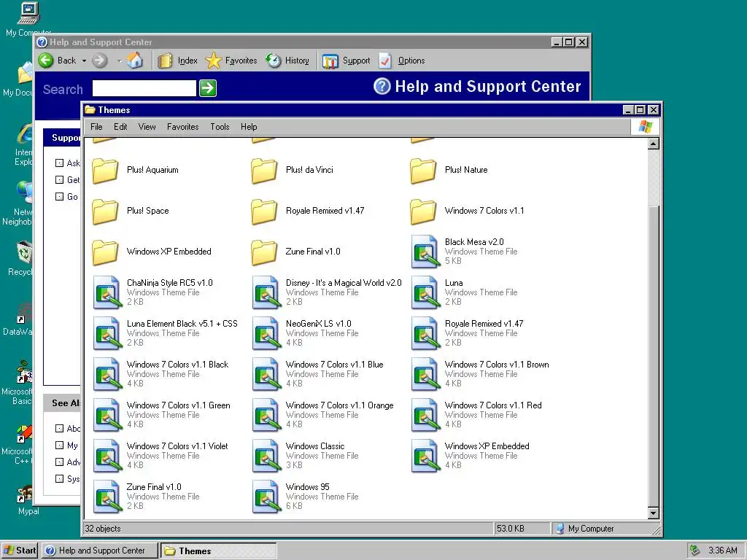Image resolution: width=747 pixels, height=560 pixels.
Task: Select Luna Element Black v5.1 theme file
Action: (x=166, y=333)
